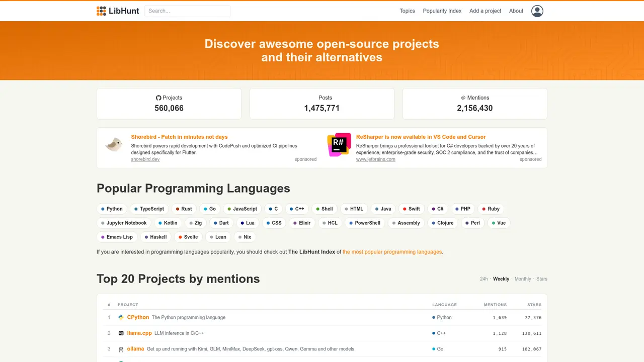Click the llama.cpp project icon

pyautogui.click(x=121, y=333)
